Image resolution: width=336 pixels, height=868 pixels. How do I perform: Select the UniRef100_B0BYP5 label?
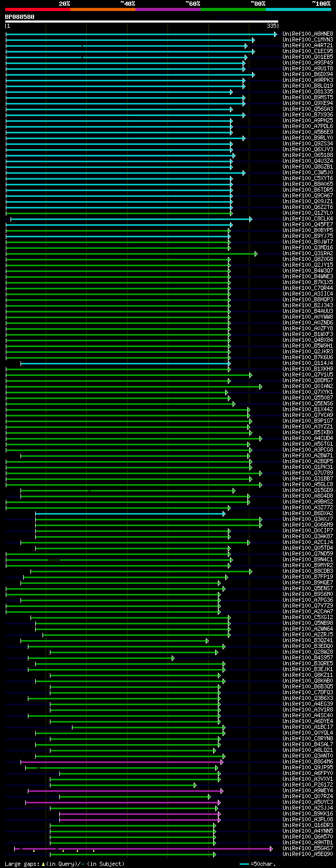308,230
